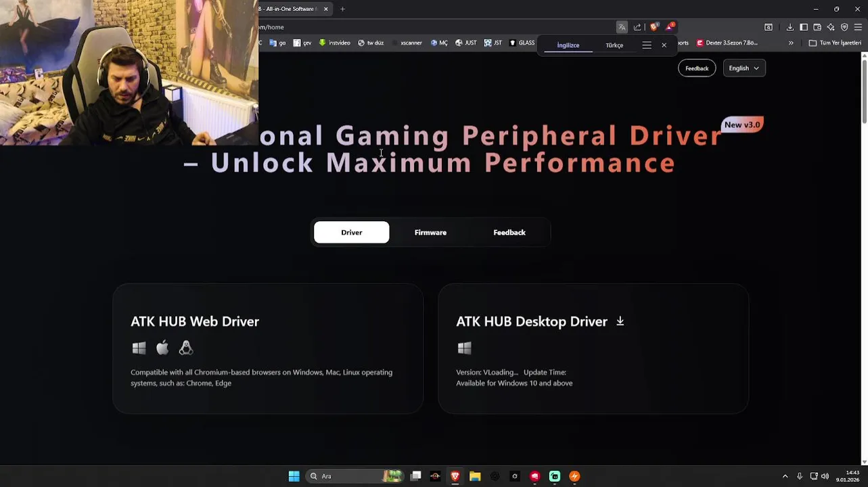Screen dimensions: 868x487
Task: Click the Apple icon under Web Driver
Action: tap(162, 348)
